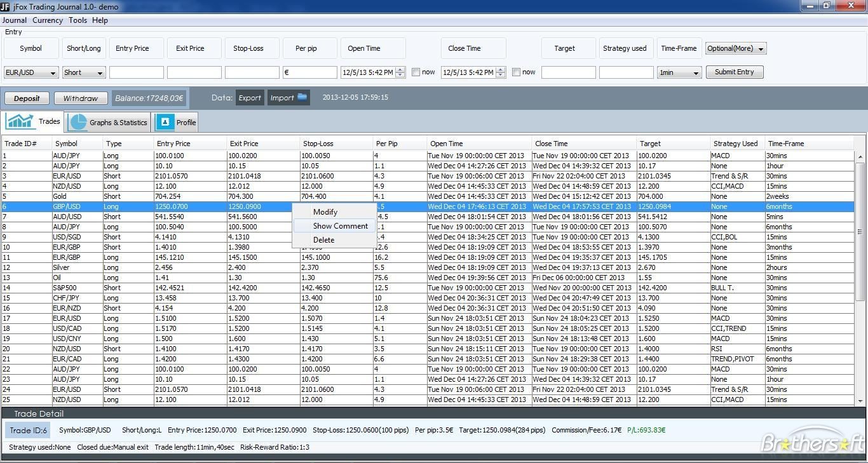Screen dimensions: 868x463
Task: Decrement Close Time using the down arrow
Action: pos(500,76)
